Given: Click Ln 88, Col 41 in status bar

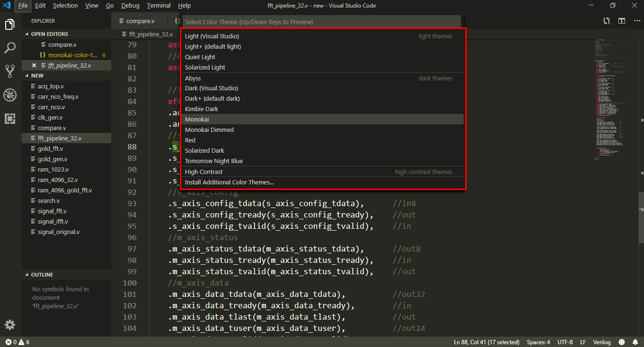Looking at the screenshot, I should tap(486, 342).
